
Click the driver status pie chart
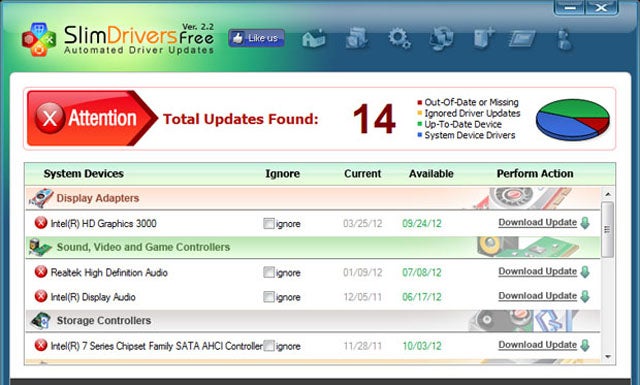(x=573, y=120)
